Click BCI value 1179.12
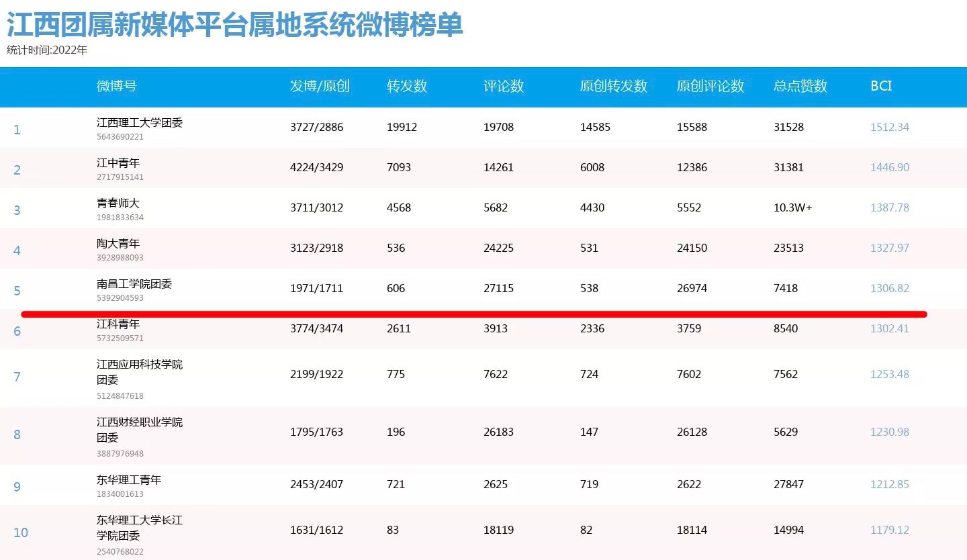The height and width of the screenshot is (560, 967). click(x=890, y=530)
